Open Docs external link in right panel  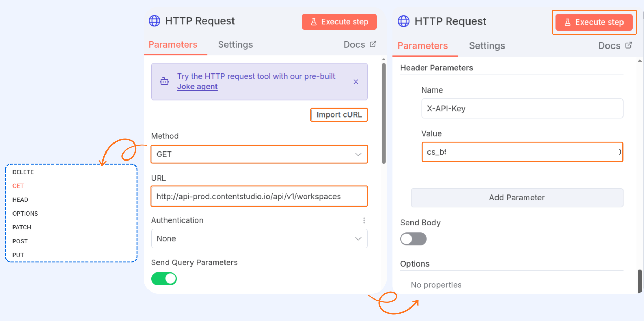tap(615, 46)
